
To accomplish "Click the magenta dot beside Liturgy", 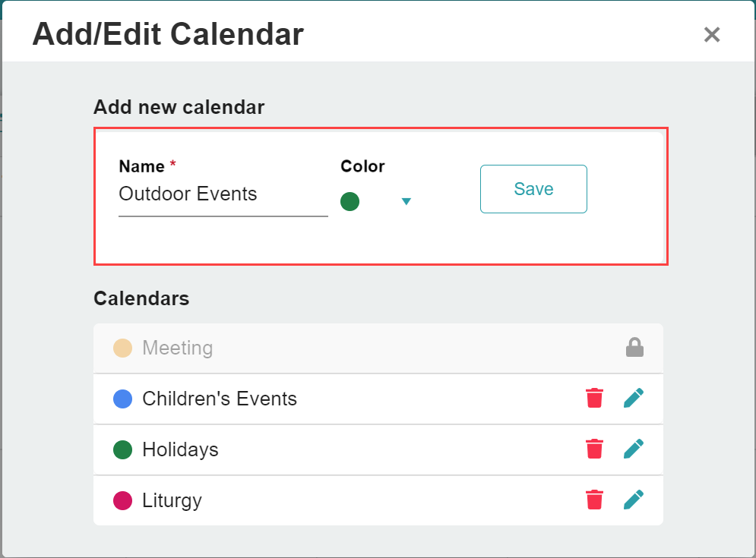I will [122, 500].
